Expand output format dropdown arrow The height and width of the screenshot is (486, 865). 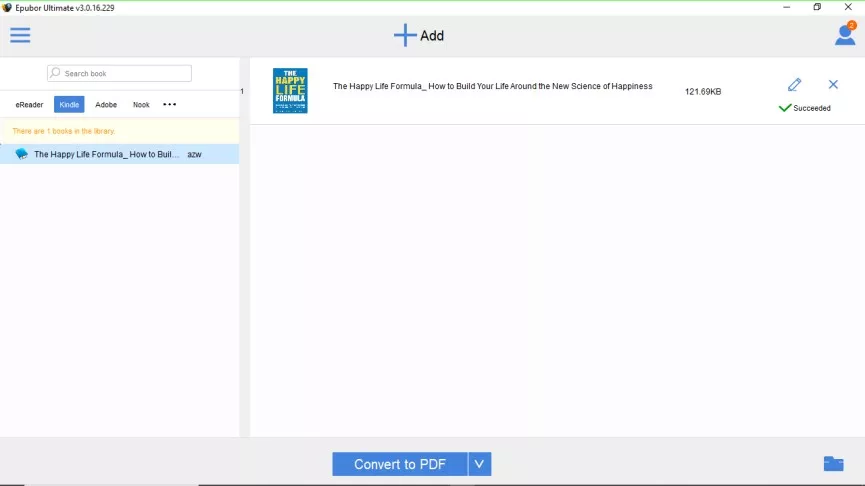pyautogui.click(x=479, y=464)
